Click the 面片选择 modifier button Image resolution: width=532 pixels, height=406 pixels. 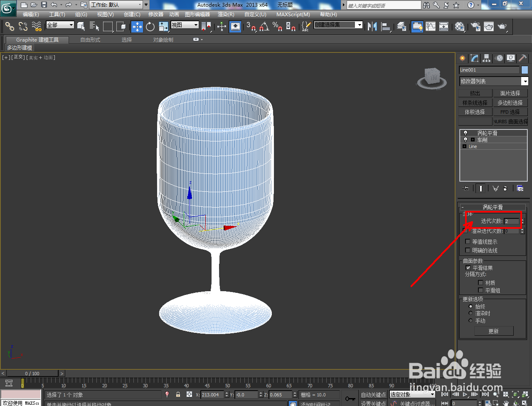click(510, 93)
